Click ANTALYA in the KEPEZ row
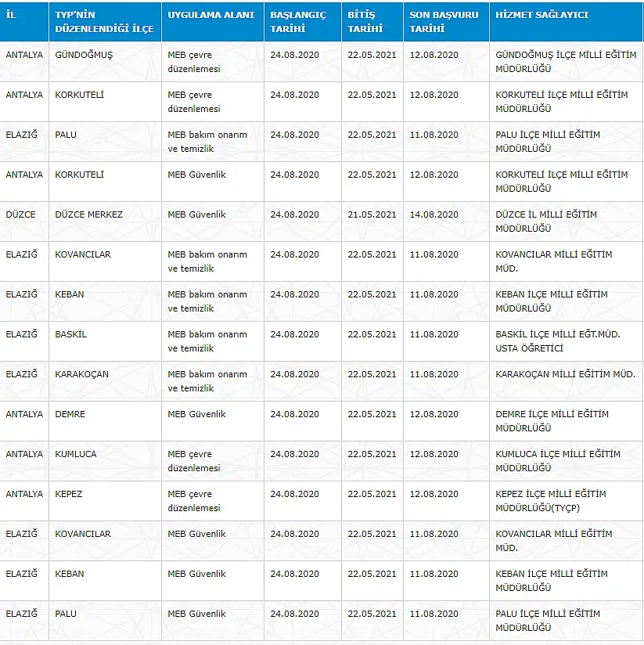Screen dimensions: 644x645 coord(24,501)
